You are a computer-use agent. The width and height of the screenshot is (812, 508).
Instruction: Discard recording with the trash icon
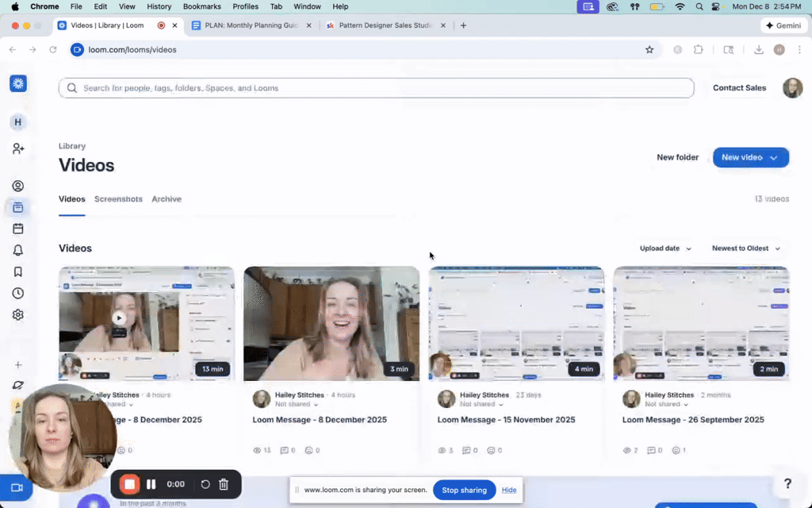[x=224, y=484]
